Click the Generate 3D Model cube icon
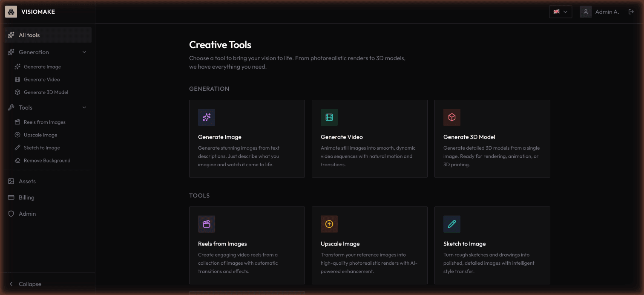Viewport: 644px width, 295px height. [452, 117]
